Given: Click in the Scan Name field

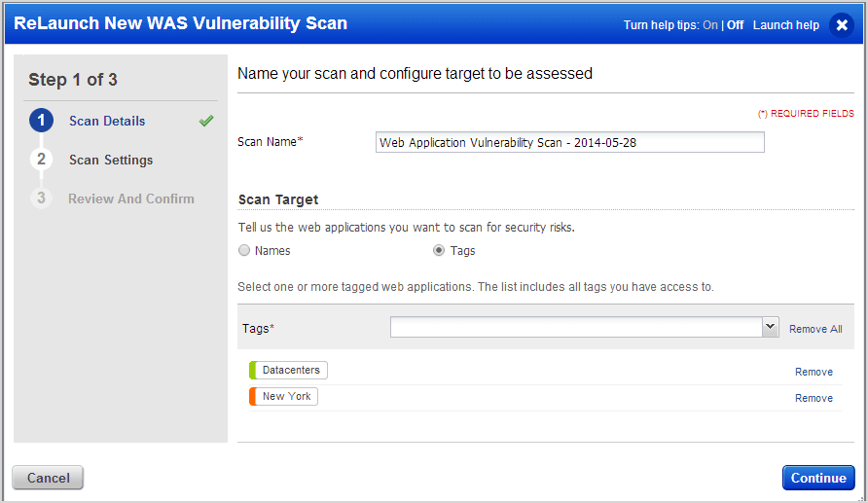Looking at the screenshot, I should pos(569,142).
